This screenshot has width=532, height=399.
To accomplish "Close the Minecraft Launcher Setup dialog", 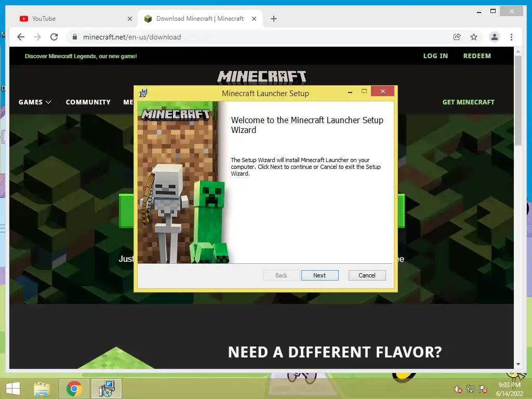I will coord(382,91).
